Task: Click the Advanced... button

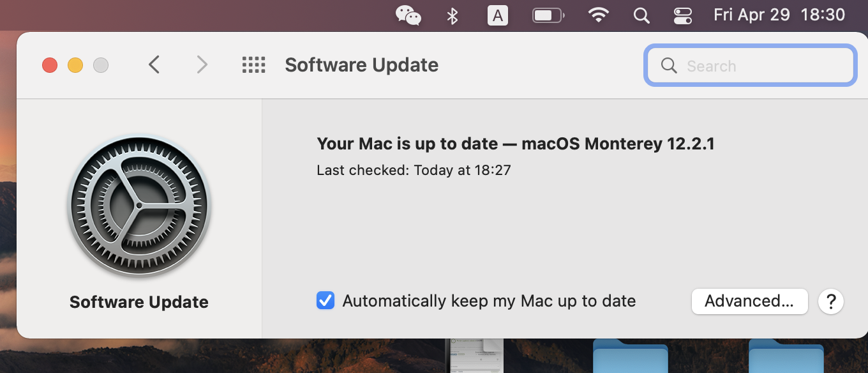Action: pyautogui.click(x=749, y=301)
